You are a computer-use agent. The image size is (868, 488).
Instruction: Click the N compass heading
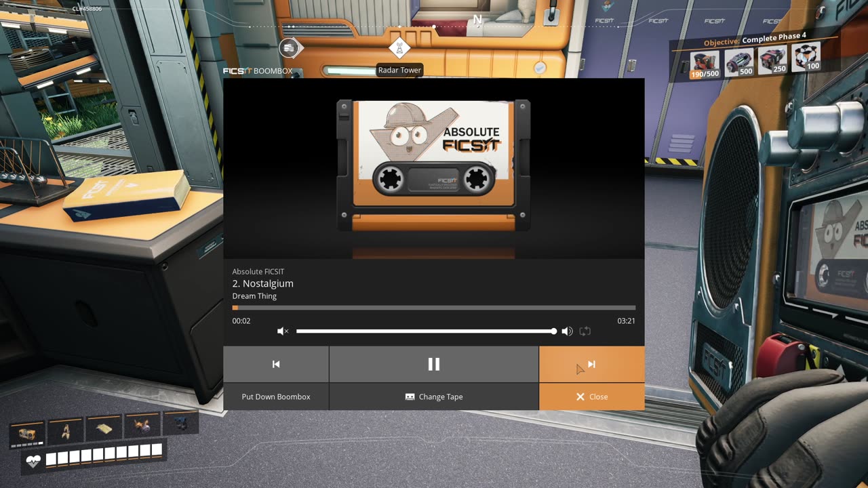[477, 19]
